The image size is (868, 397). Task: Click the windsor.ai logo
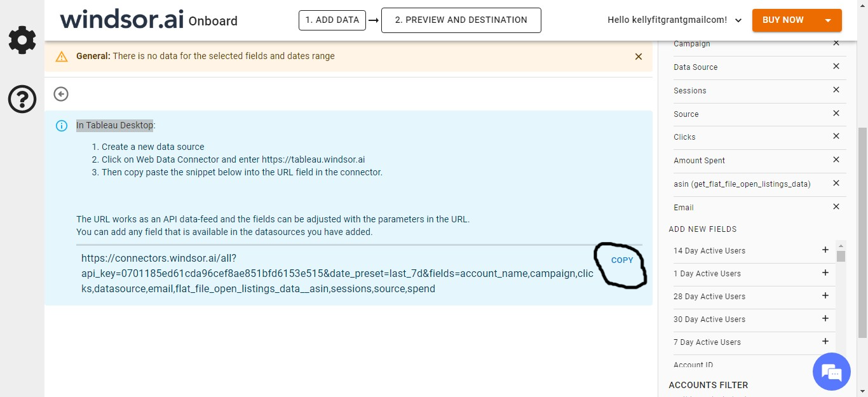click(x=122, y=19)
